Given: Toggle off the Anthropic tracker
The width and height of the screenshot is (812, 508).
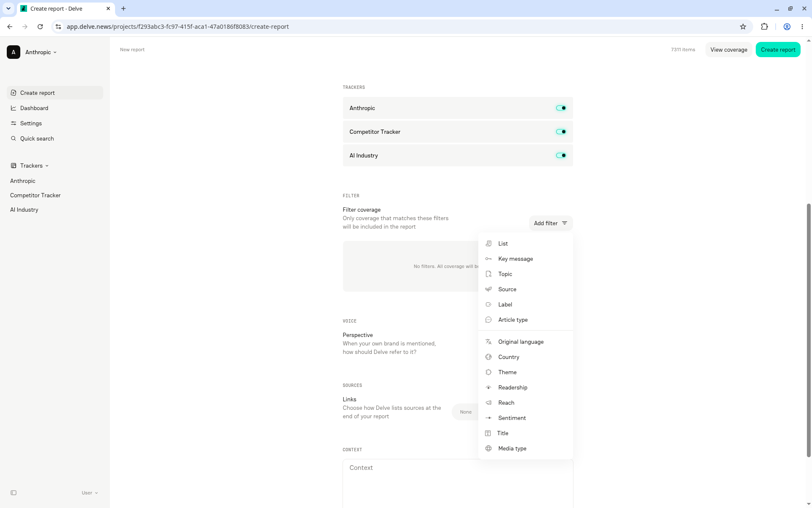Looking at the screenshot, I should click(561, 108).
